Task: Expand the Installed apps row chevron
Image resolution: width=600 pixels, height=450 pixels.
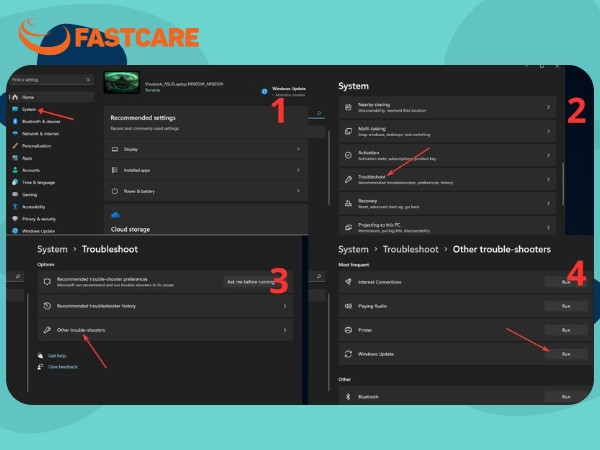Action: point(298,170)
